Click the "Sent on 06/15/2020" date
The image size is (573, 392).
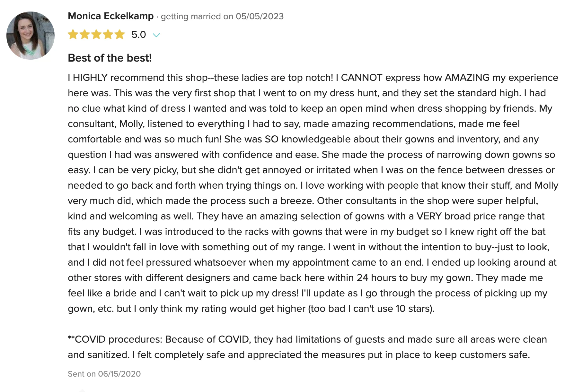104,374
